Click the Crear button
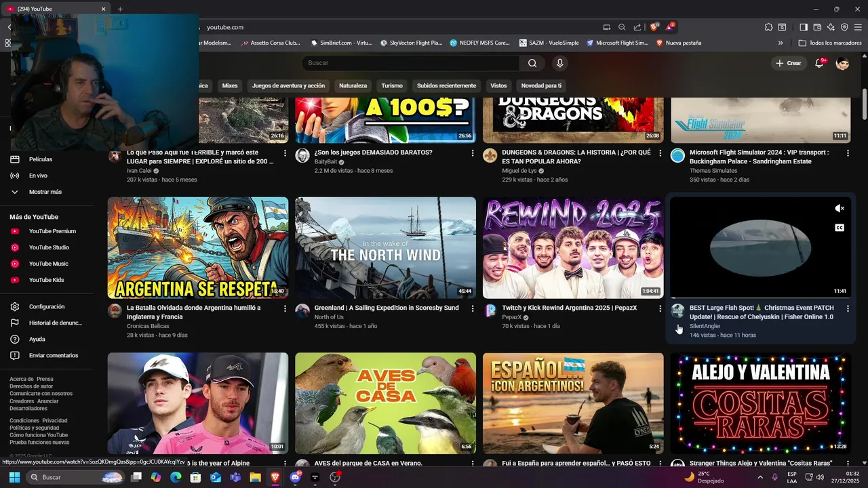 pos(789,63)
